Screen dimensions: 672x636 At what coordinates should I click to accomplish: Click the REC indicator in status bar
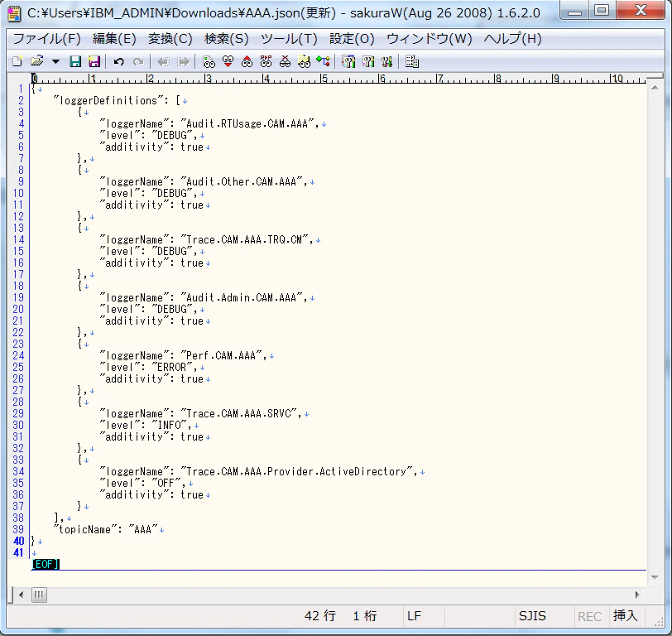click(590, 617)
